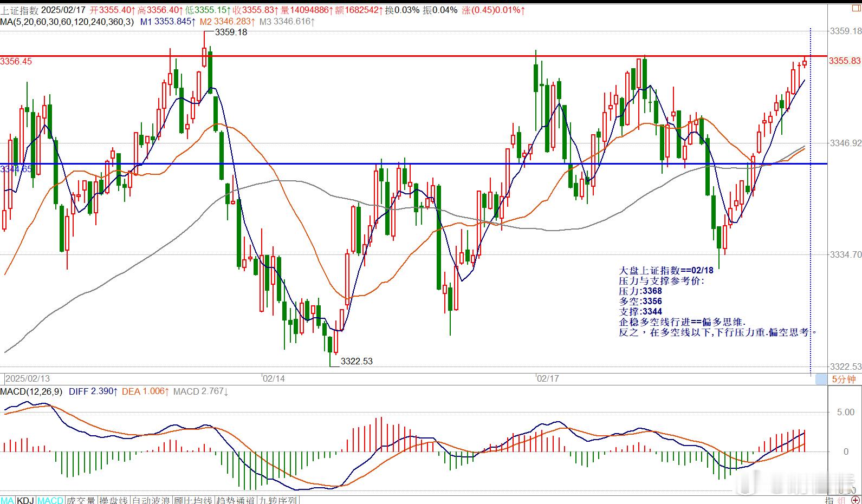Click the 3322.53 low price annotation
The height and width of the screenshot is (504, 862).
(357, 361)
